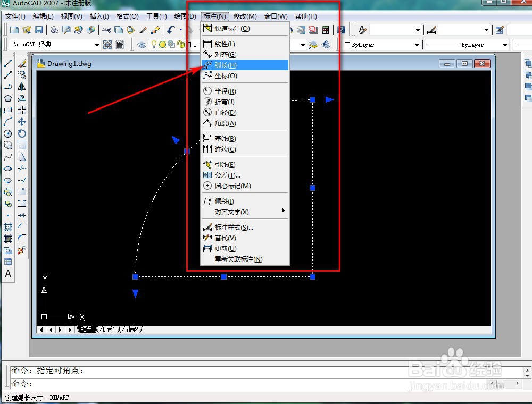Select the Line tool in draw toolbar

pyautogui.click(x=8, y=63)
